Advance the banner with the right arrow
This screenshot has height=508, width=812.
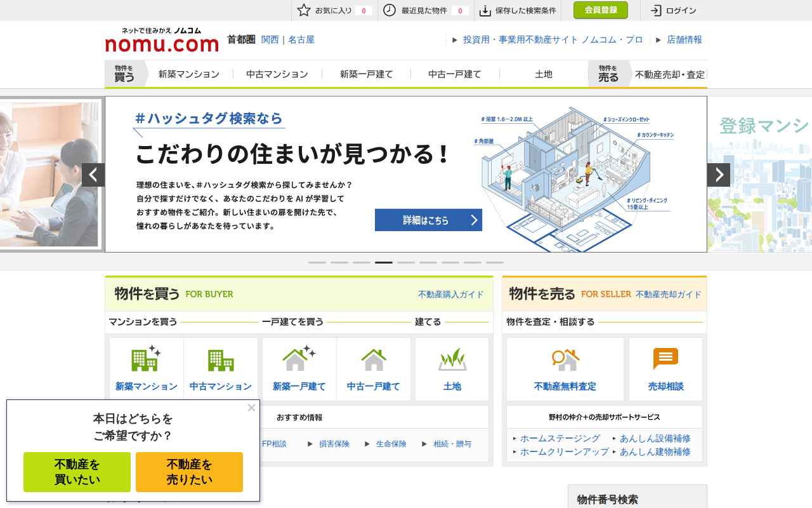(x=719, y=174)
